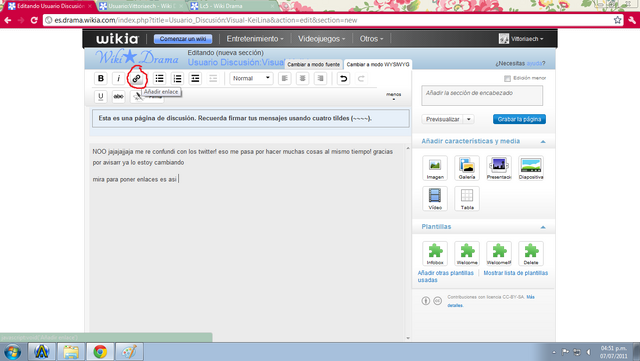Image resolution: width=640 pixels, height=361 pixels.
Task: Open Paint from the taskbar
Action: pos(130,352)
